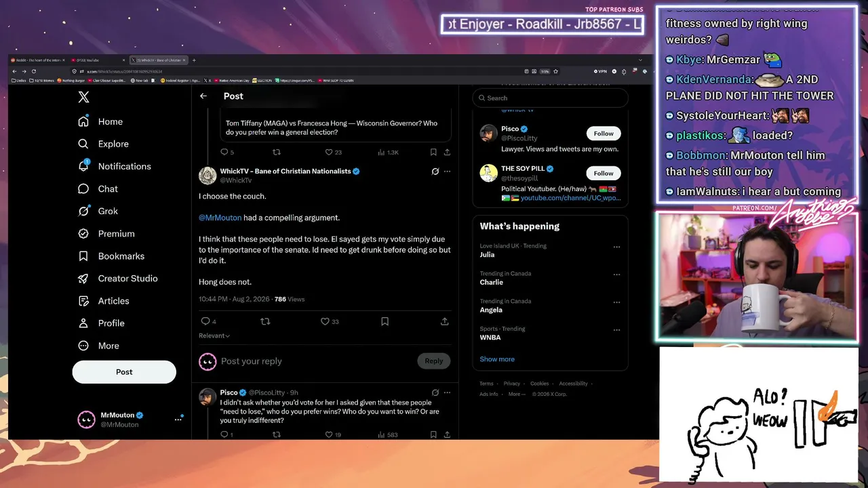868x488 pixels.
Task: View analytics for 1.3K views post
Action: point(388,152)
